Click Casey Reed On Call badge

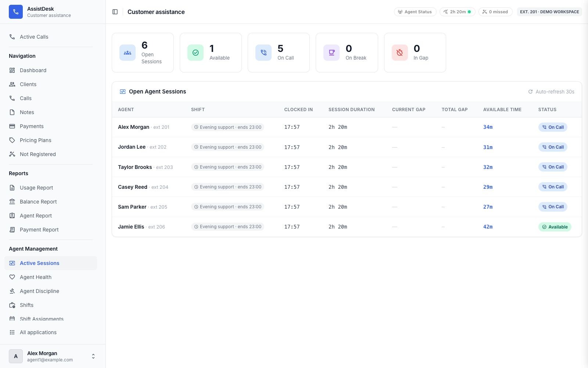(x=553, y=187)
